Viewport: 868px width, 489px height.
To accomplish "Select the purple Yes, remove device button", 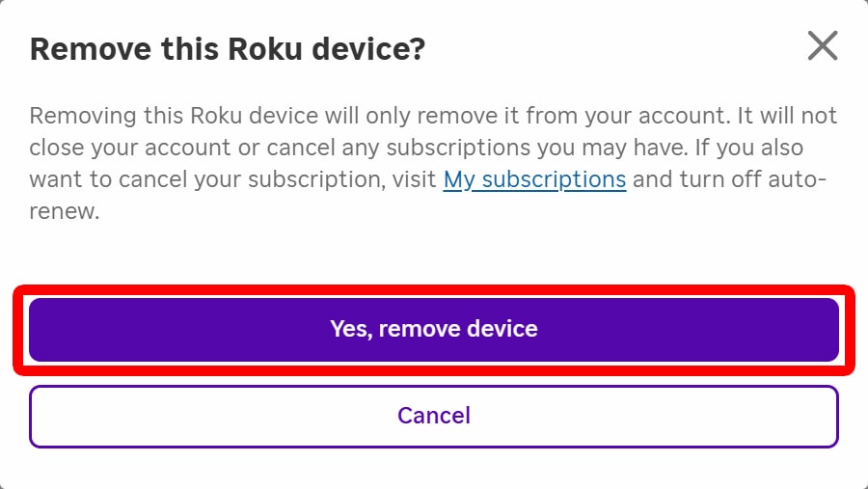I will click(434, 329).
